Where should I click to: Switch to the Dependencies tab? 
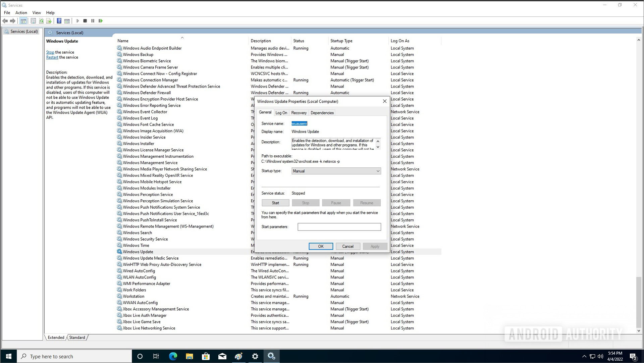(322, 113)
